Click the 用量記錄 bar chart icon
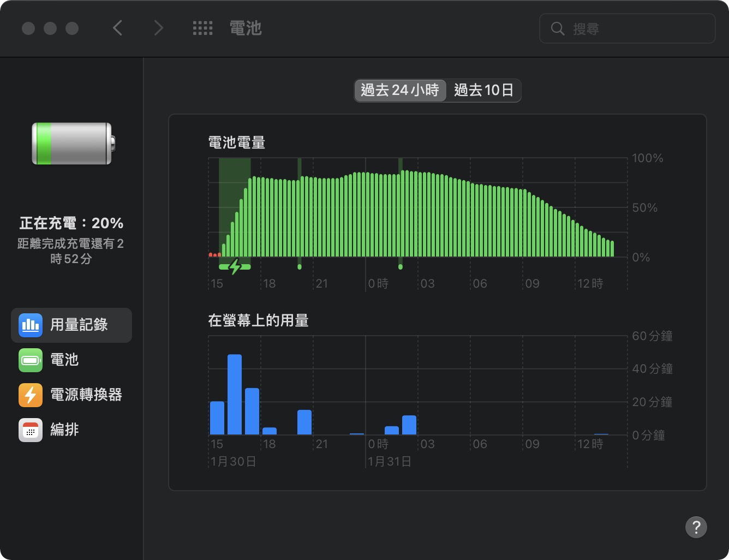Image resolution: width=729 pixels, height=560 pixels. click(x=31, y=325)
